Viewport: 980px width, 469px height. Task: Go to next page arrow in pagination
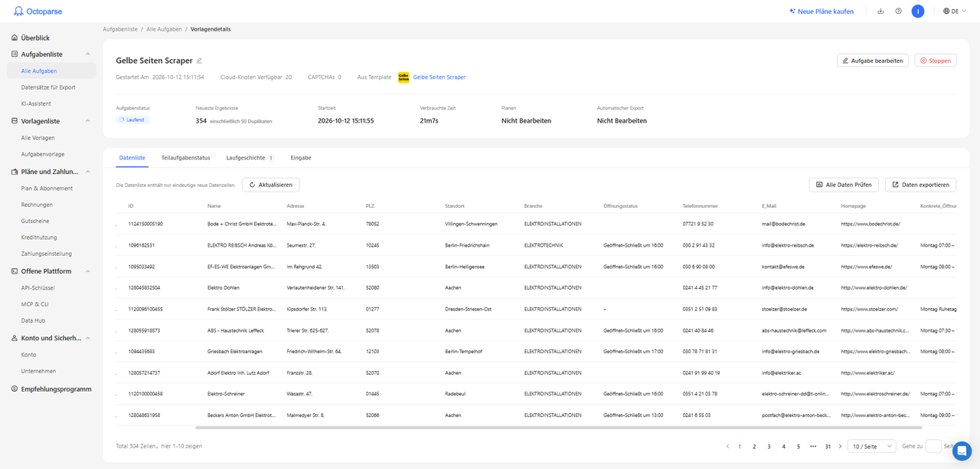coord(840,446)
